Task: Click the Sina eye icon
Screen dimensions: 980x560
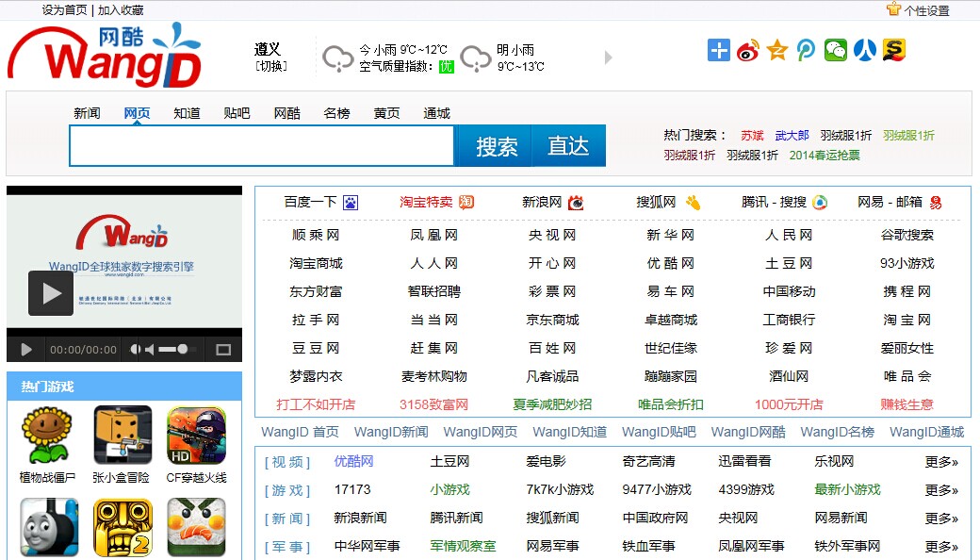Action: 576,203
